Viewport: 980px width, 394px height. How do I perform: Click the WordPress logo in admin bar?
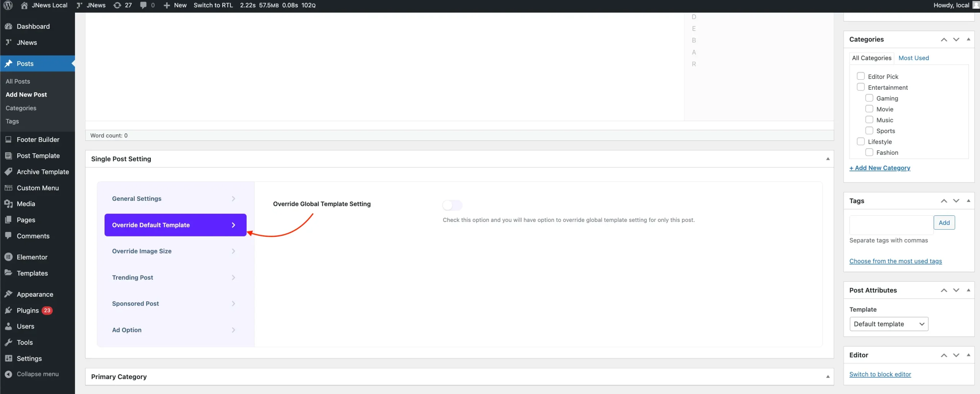[x=8, y=5]
